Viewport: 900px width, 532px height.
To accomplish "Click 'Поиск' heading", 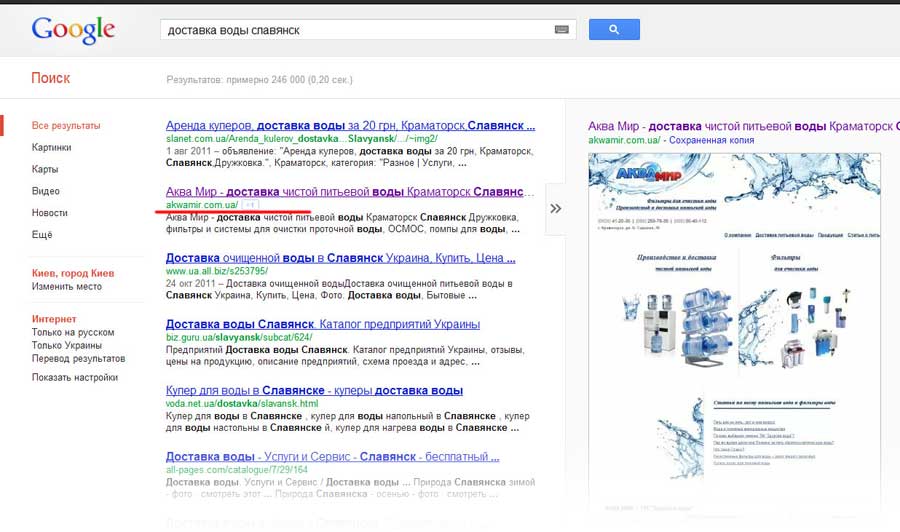I will coord(51,78).
